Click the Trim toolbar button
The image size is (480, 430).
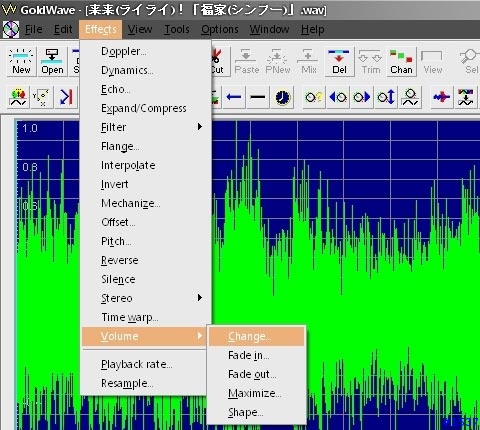click(371, 62)
